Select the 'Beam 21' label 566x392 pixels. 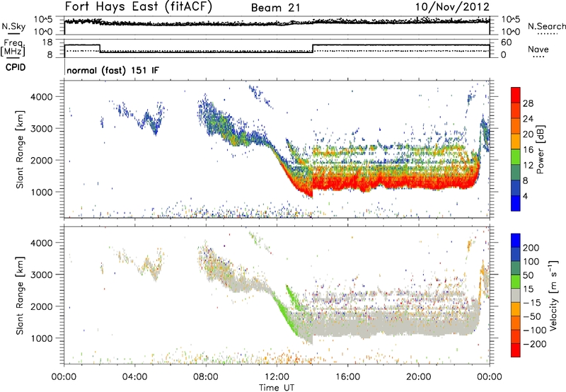275,8
